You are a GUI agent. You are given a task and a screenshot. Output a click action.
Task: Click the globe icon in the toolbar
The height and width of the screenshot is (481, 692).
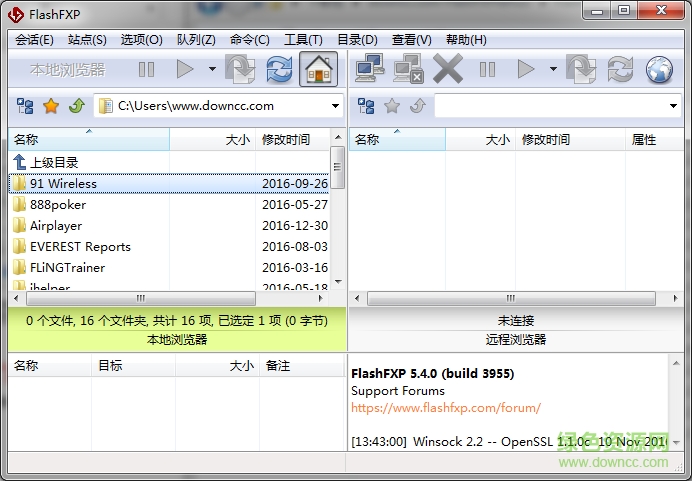(x=659, y=69)
